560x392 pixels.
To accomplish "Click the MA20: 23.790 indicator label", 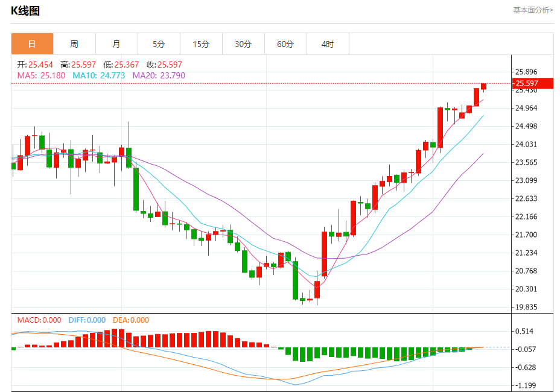I will pyautogui.click(x=159, y=76).
